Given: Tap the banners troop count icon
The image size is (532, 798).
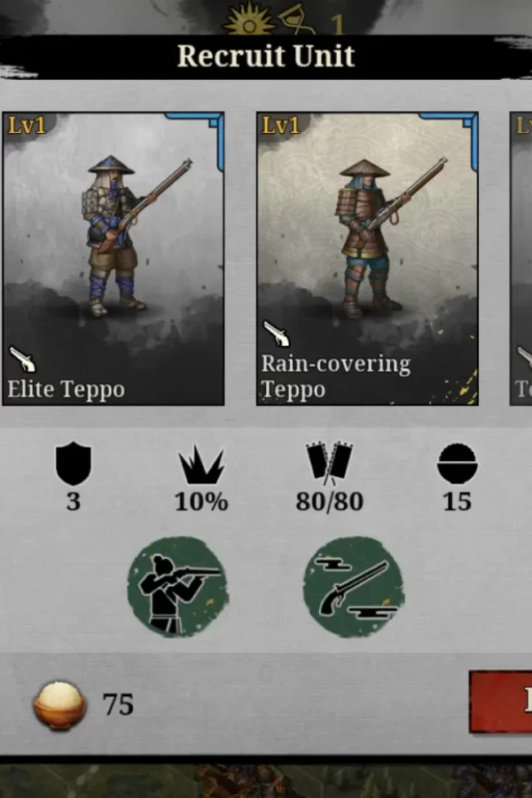Looking at the screenshot, I should point(329,463).
